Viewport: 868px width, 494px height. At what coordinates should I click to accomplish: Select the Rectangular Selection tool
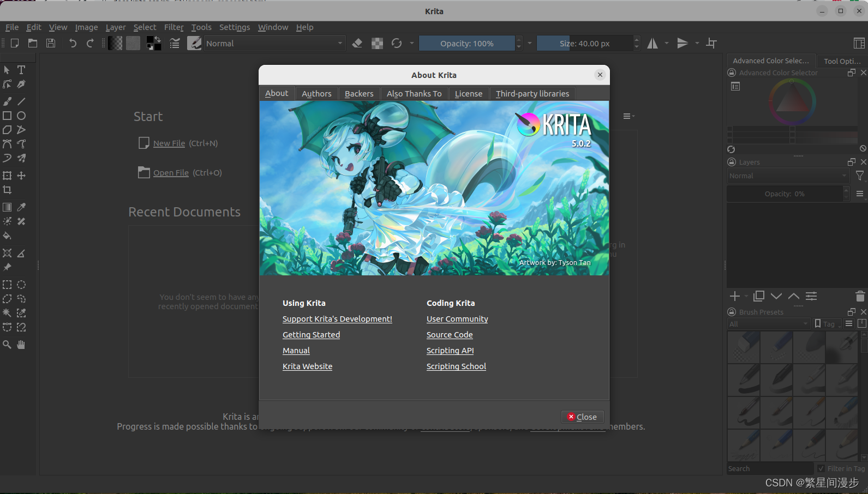point(7,285)
